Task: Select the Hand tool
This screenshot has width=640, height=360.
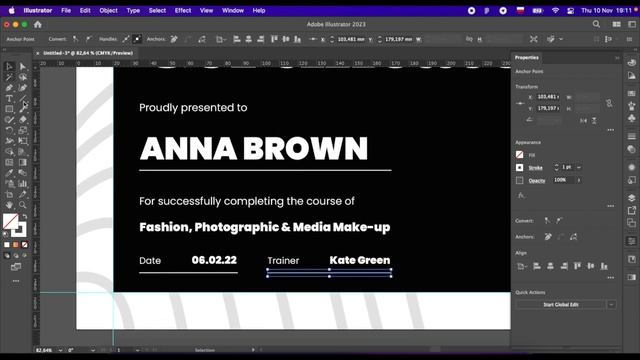Action: (9, 205)
